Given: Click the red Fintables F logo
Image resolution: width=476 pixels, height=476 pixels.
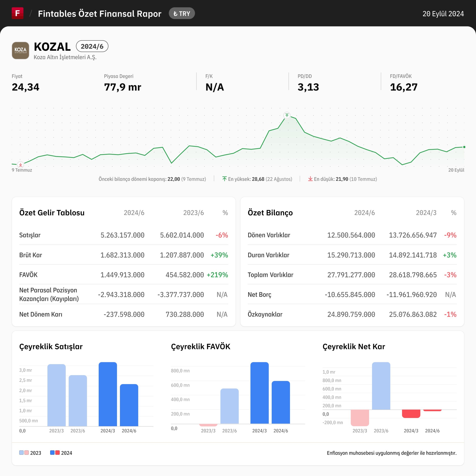Looking at the screenshot, I should click(17, 13).
